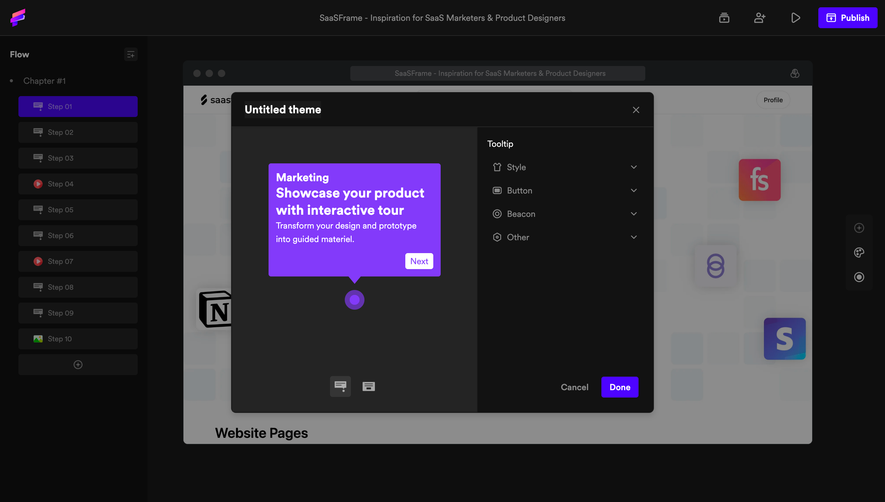The height and width of the screenshot is (502, 885).
Task: Confirm theme with Done button
Action: (x=620, y=387)
